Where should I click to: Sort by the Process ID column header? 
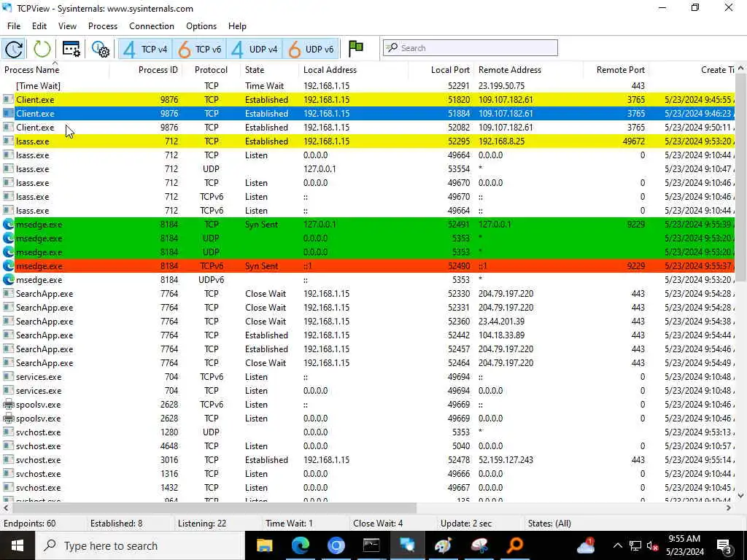158,70
